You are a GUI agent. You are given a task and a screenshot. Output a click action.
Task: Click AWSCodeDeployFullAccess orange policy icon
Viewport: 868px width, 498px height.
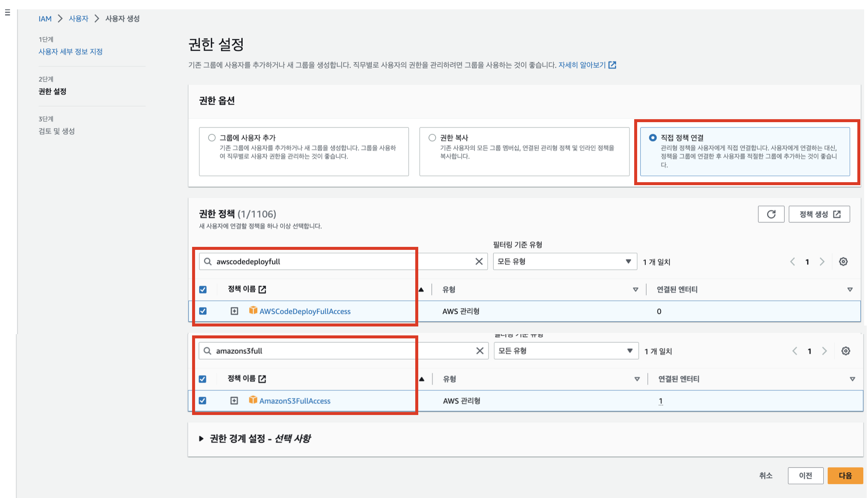(x=253, y=310)
